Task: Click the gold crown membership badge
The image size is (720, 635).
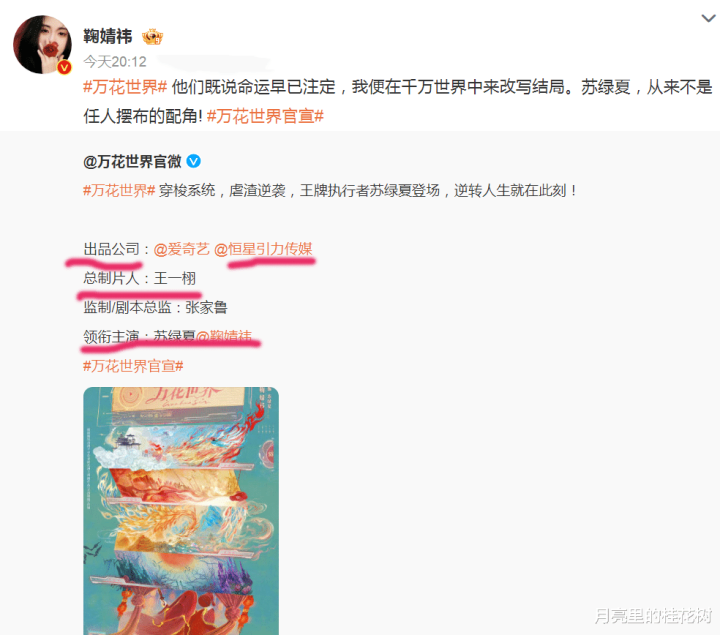Action: [152, 37]
